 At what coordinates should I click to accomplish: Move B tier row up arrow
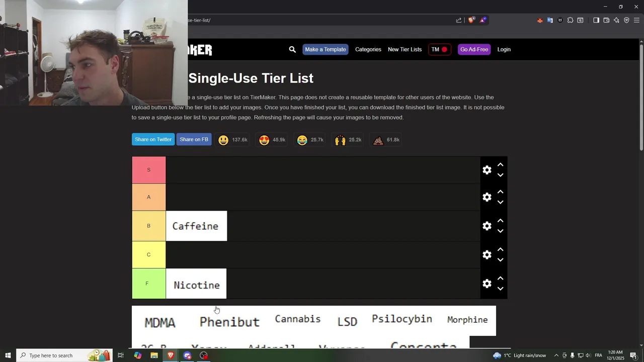(x=501, y=220)
